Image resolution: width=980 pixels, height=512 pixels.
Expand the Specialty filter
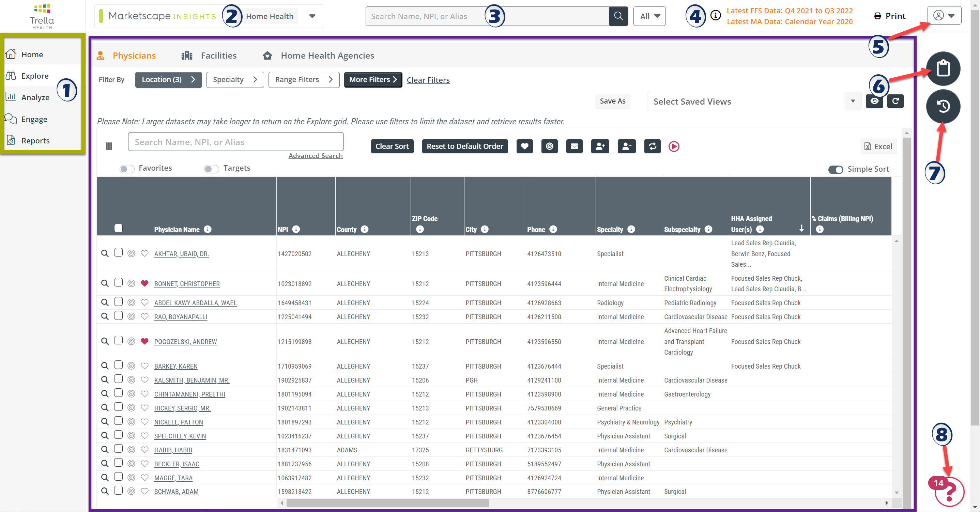[x=235, y=79]
